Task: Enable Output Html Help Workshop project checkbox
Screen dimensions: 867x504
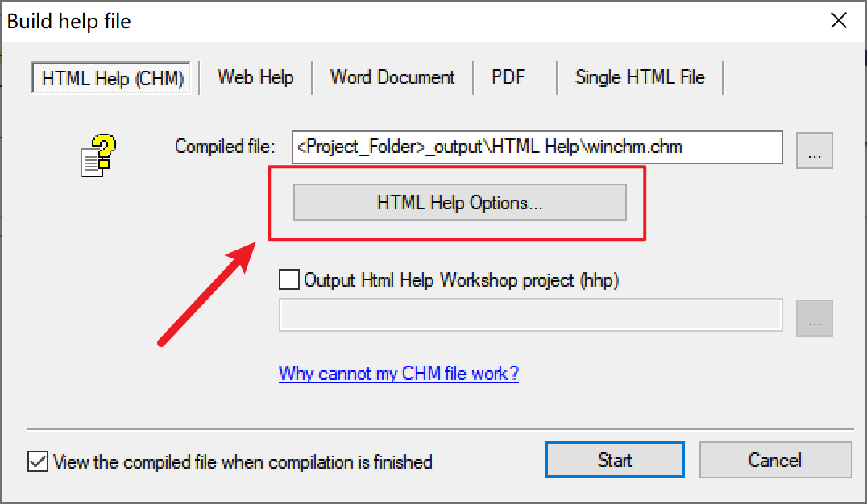Action: (x=288, y=279)
